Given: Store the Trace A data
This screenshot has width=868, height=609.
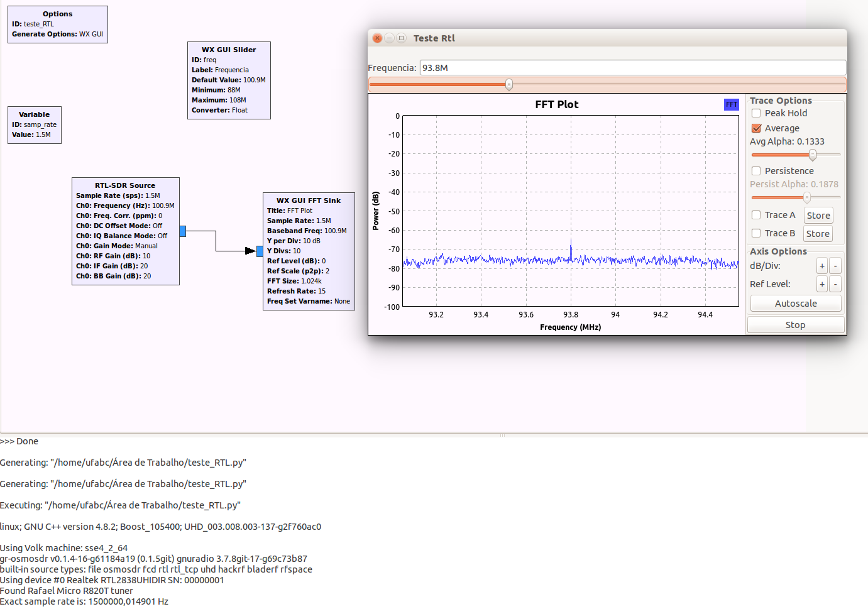Looking at the screenshot, I should point(818,216).
